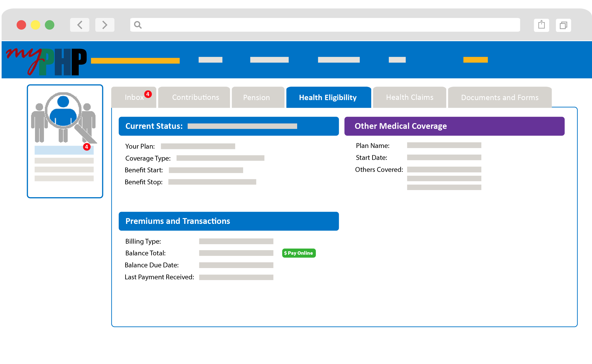592x364 pixels.
Task: Click the red notification badge on Inbox tab
Action: [x=148, y=94]
